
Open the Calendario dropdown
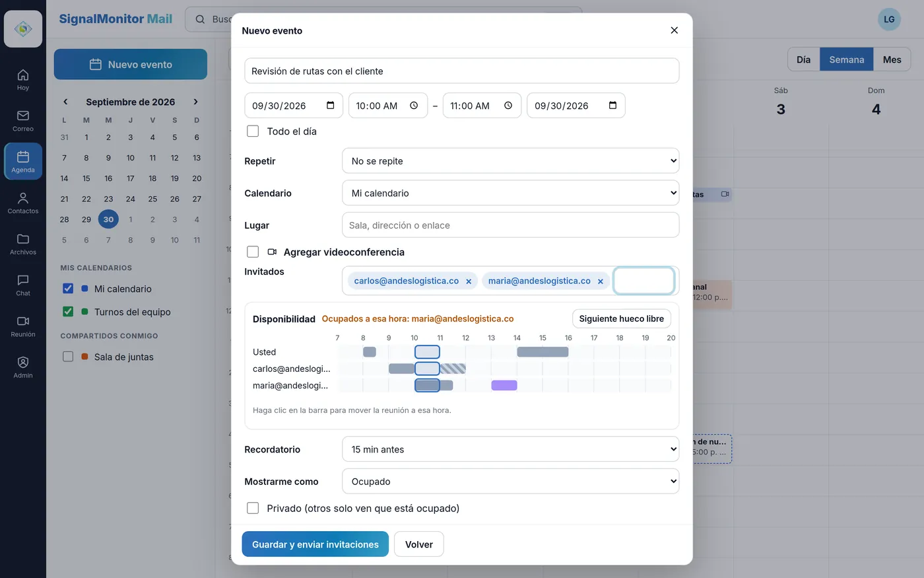tap(511, 193)
